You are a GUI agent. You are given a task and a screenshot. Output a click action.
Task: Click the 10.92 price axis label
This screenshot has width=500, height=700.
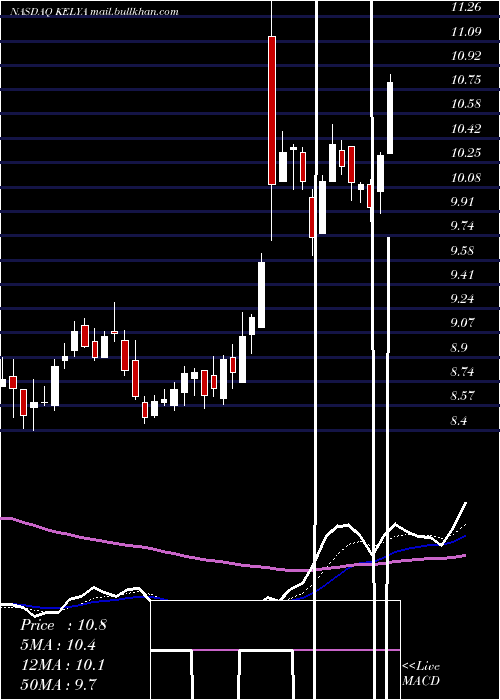(x=466, y=56)
